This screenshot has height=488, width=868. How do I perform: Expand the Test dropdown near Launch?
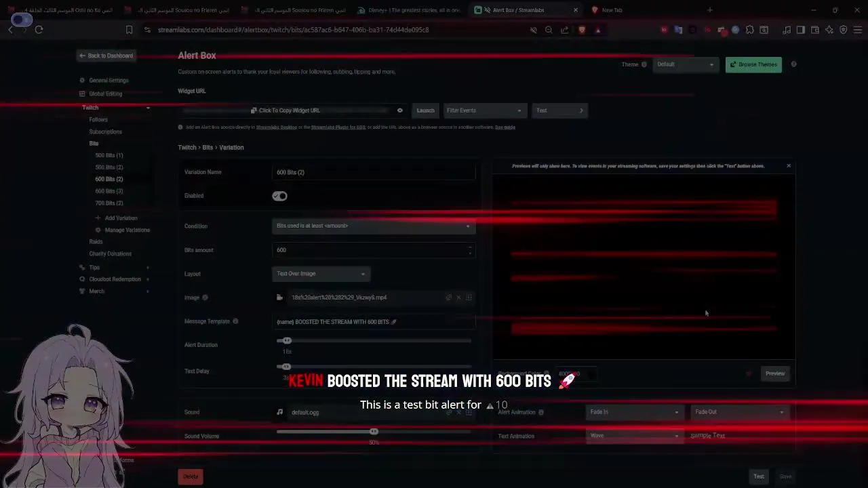559,110
